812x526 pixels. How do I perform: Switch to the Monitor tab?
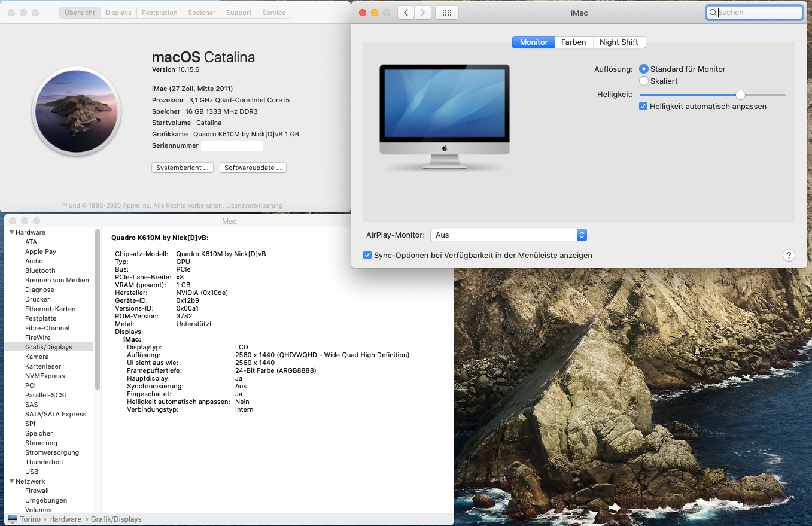point(534,42)
